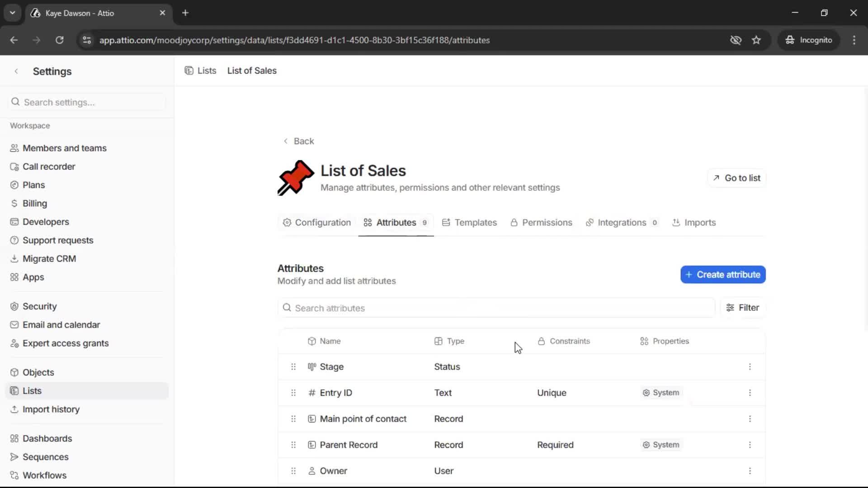Open Workflows from the sidebar

tap(44, 475)
